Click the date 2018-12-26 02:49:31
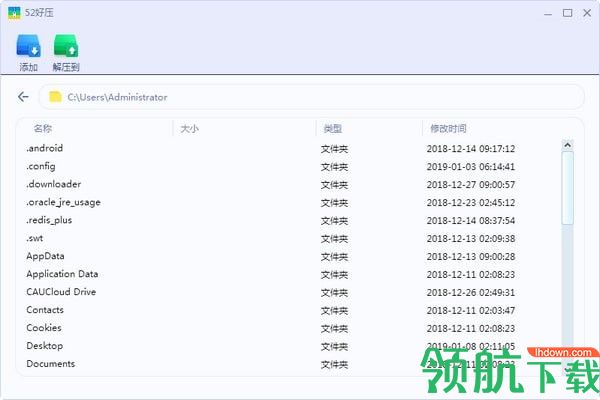The height and width of the screenshot is (400, 600). [x=471, y=293]
